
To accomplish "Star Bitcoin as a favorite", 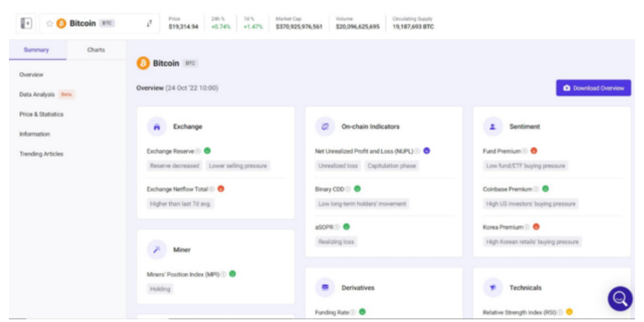I will pyautogui.click(x=50, y=23).
